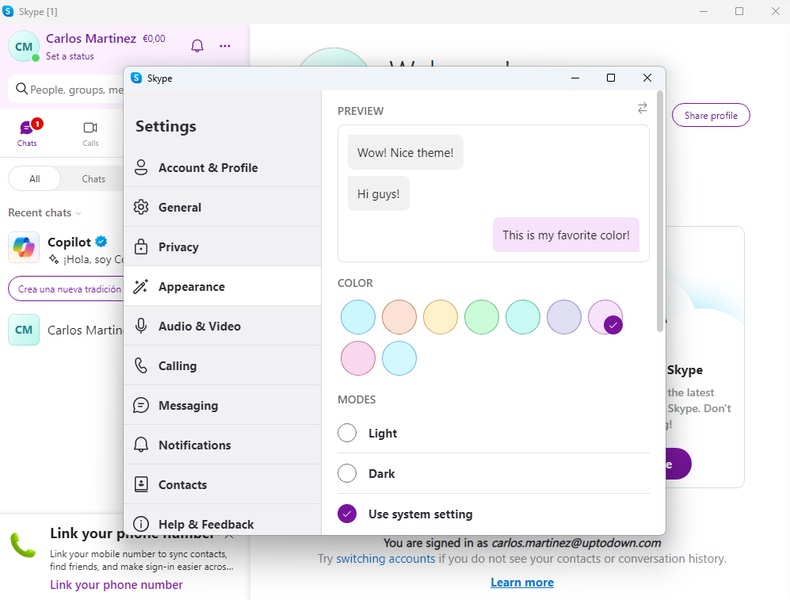Viewport: 790px width, 600px height.
Task: Open General settings section
Action: tap(222, 207)
